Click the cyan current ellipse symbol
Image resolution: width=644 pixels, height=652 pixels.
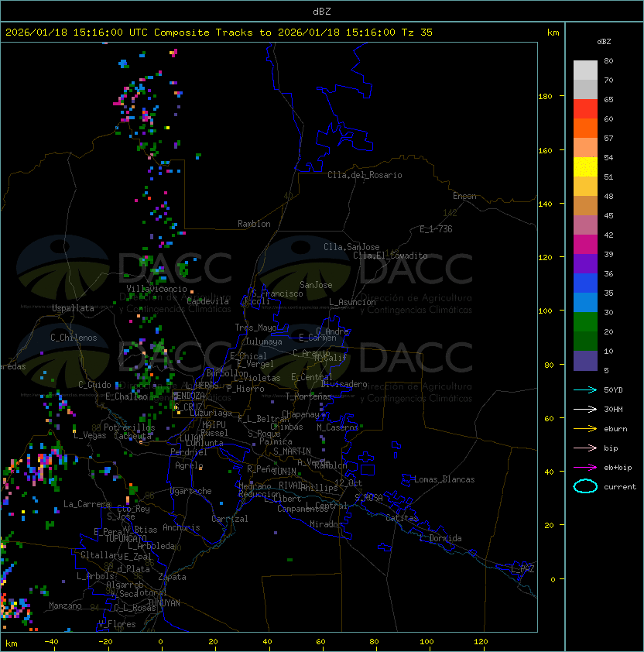tap(585, 487)
